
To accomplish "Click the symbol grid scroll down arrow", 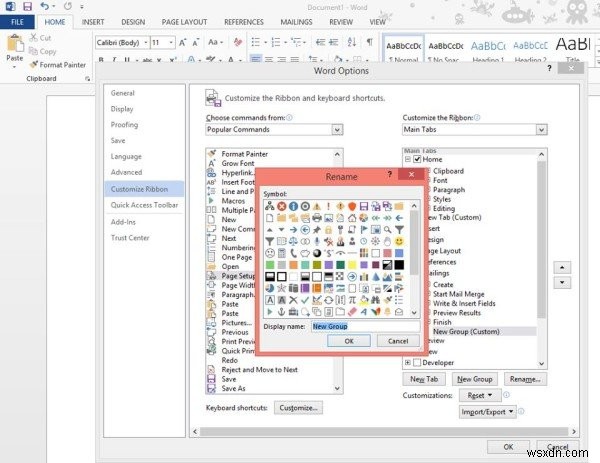I will (x=414, y=313).
